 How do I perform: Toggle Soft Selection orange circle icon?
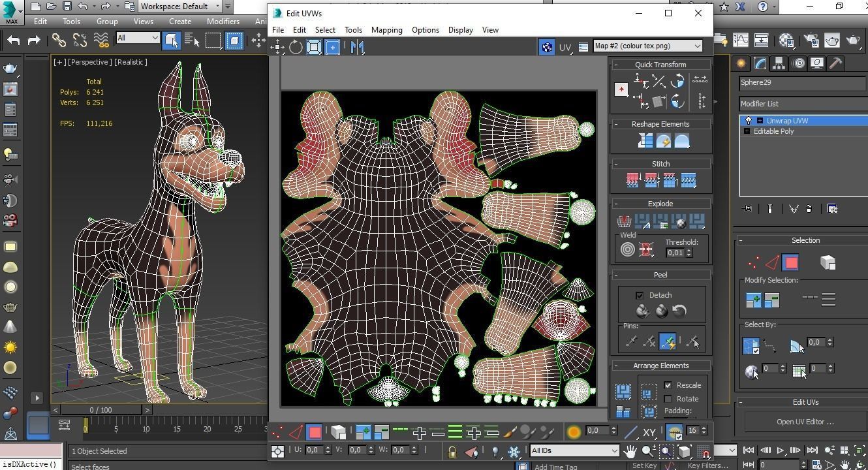(574, 431)
